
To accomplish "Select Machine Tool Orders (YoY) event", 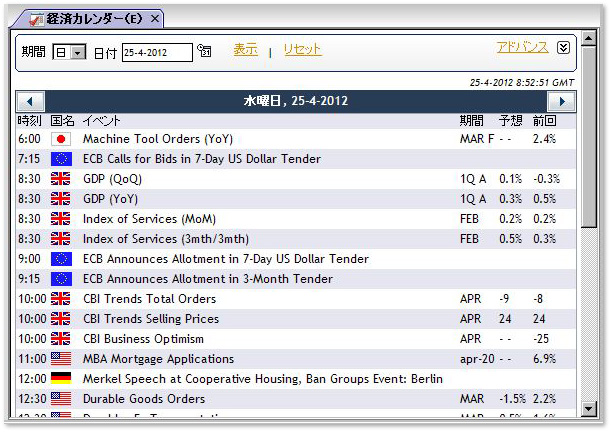I will click(158, 139).
